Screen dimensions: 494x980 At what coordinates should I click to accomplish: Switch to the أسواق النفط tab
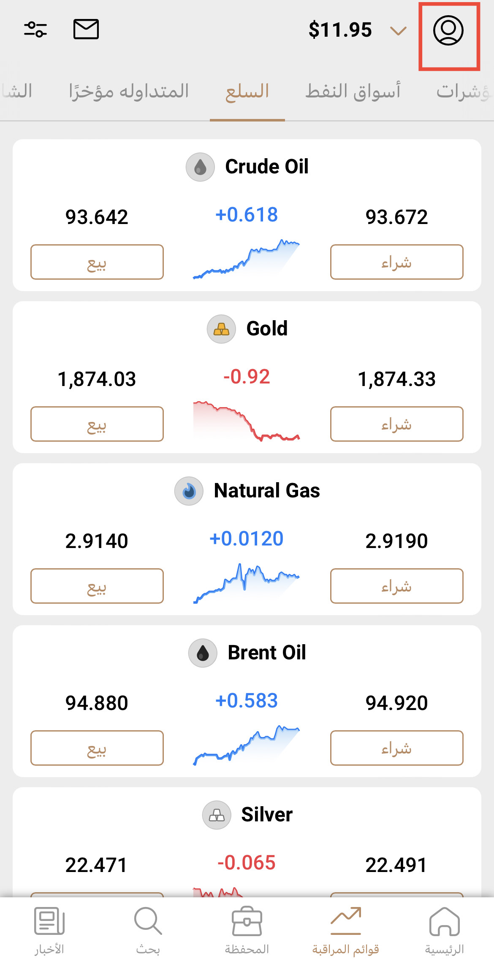pyautogui.click(x=353, y=91)
